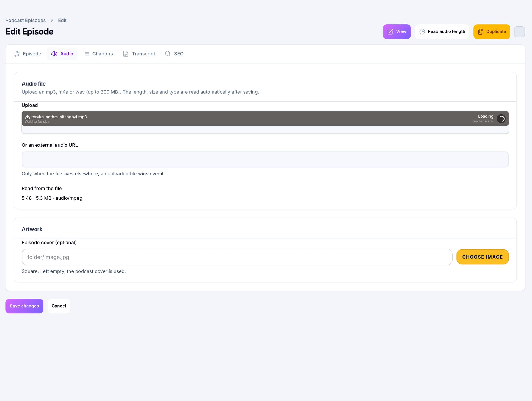Switch to the Episode tab
This screenshot has height=401, width=532.
[28, 54]
